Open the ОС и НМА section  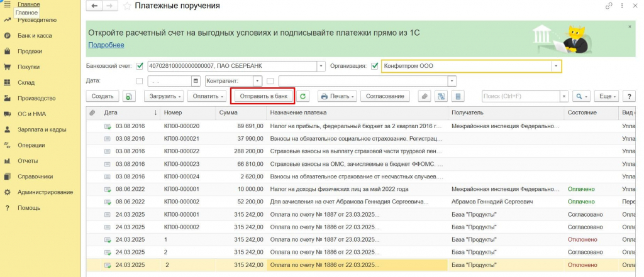coord(31,114)
